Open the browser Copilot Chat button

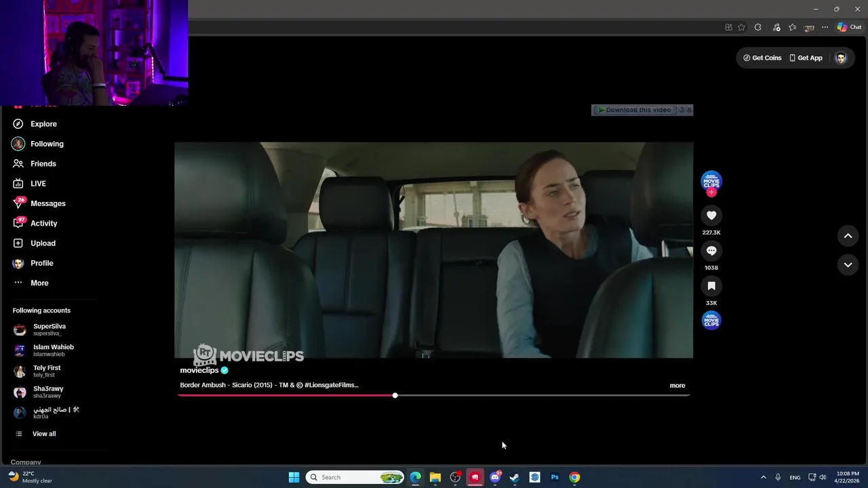849,27
